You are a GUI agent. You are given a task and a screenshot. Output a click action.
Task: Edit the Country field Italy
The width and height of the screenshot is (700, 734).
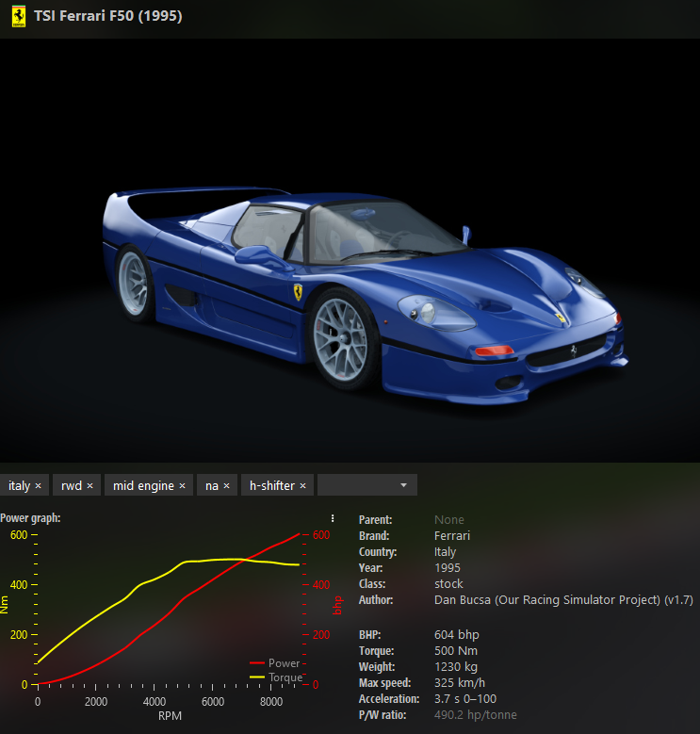click(x=445, y=552)
